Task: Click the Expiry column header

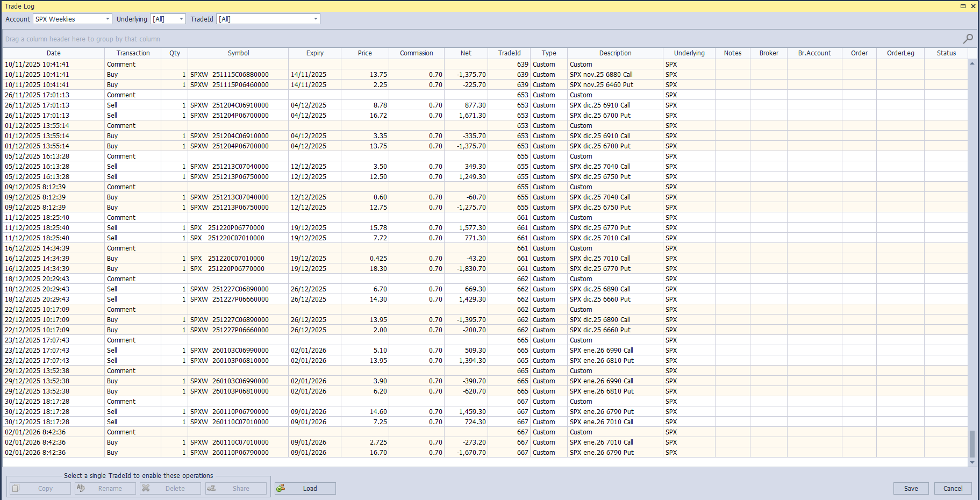Action: (314, 53)
